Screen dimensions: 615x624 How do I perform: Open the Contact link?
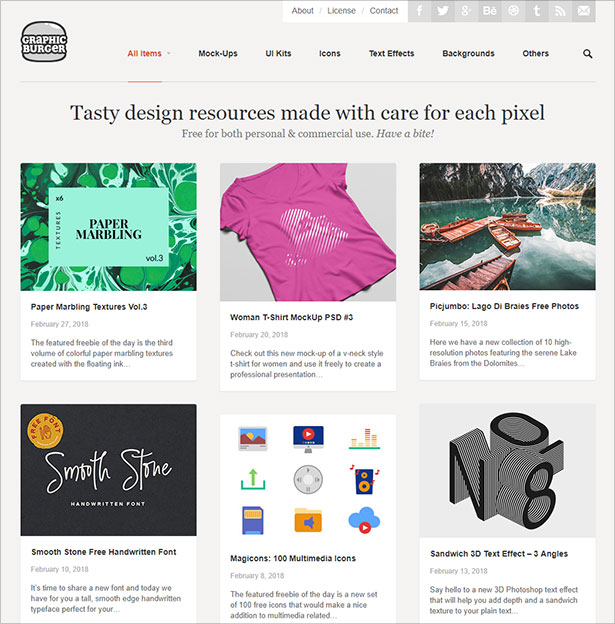pos(384,11)
